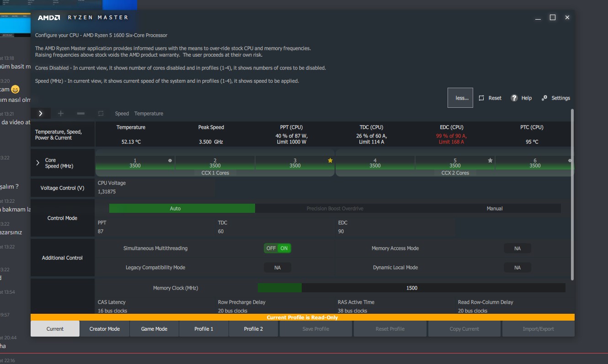Click the TDC value 60 field

point(221,232)
